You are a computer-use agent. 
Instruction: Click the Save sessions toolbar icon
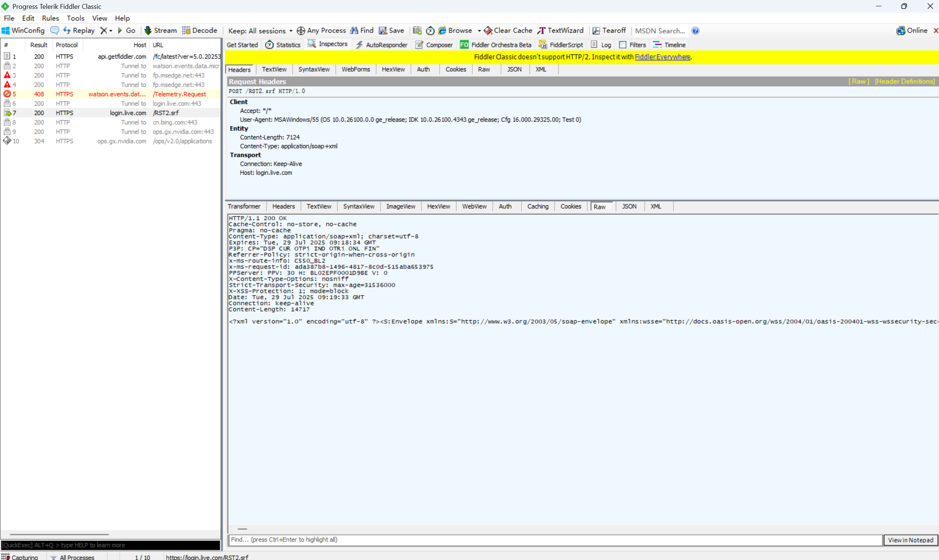(391, 31)
